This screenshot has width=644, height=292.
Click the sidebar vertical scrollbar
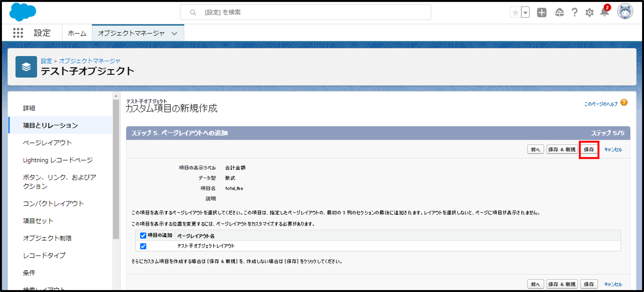pos(116,170)
